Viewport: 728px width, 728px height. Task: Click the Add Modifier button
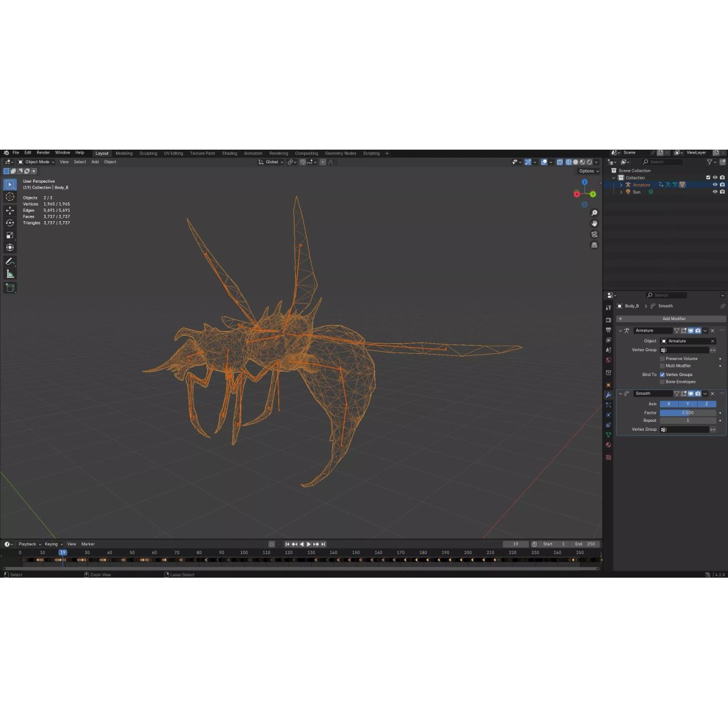tap(671, 319)
